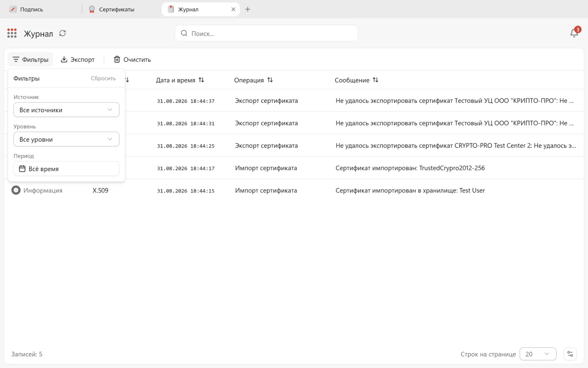Click the message about TrustedCrypro2012-256
The image size is (588, 368).
pyautogui.click(x=410, y=168)
